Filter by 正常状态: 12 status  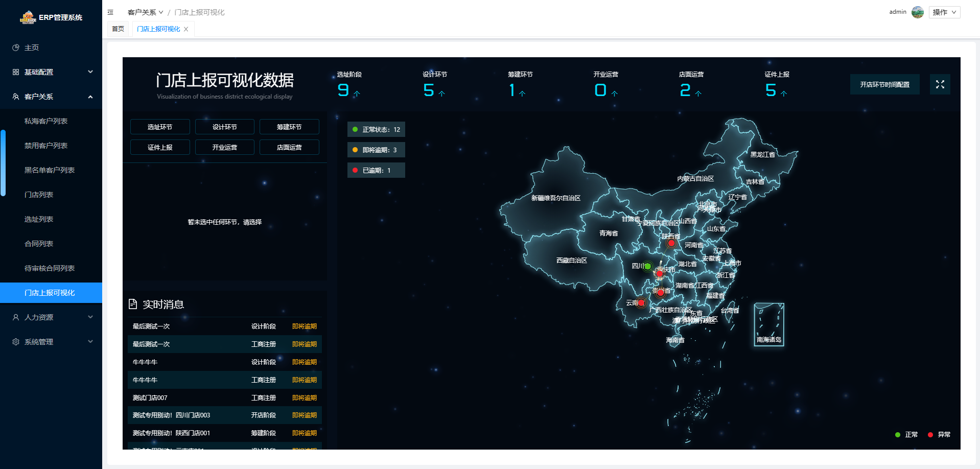click(376, 129)
